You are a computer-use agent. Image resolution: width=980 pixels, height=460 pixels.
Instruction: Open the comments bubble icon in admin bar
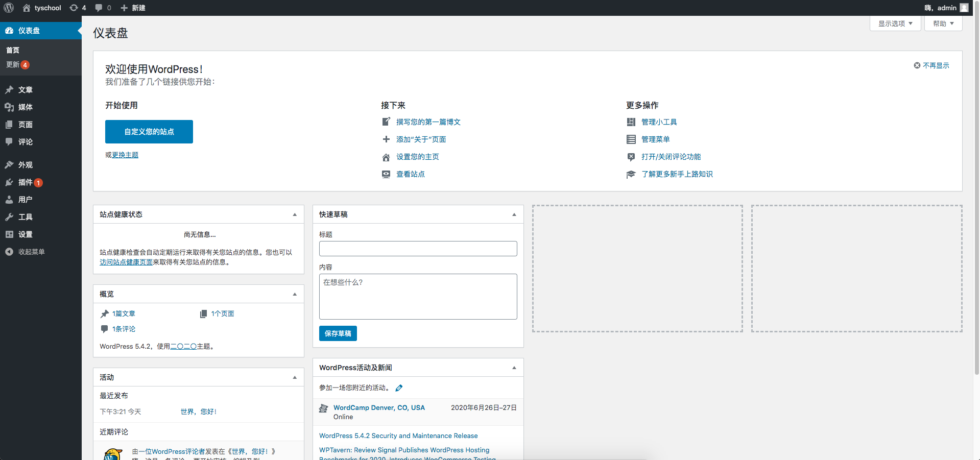click(x=99, y=8)
